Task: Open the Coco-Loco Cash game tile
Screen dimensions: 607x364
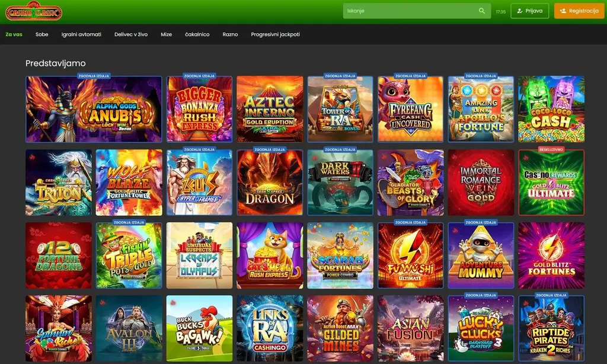Action: pyautogui.click(x=551, y=109)
